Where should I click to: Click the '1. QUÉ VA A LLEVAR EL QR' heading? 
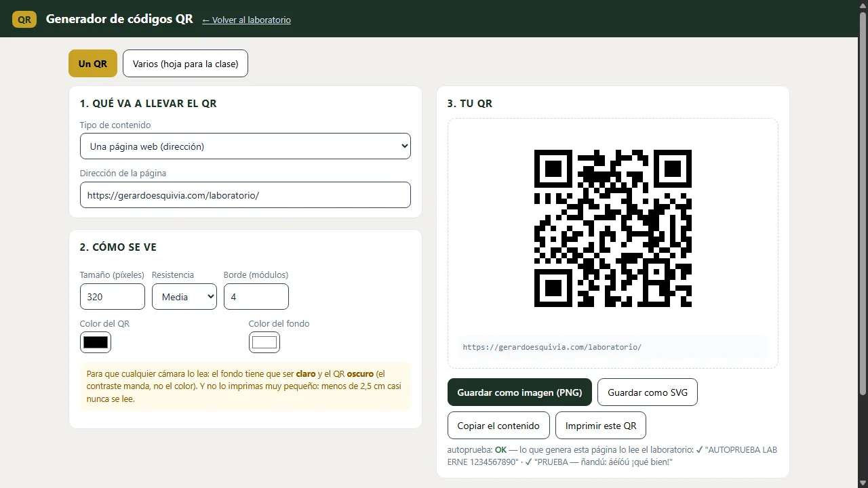coord(149,104)
